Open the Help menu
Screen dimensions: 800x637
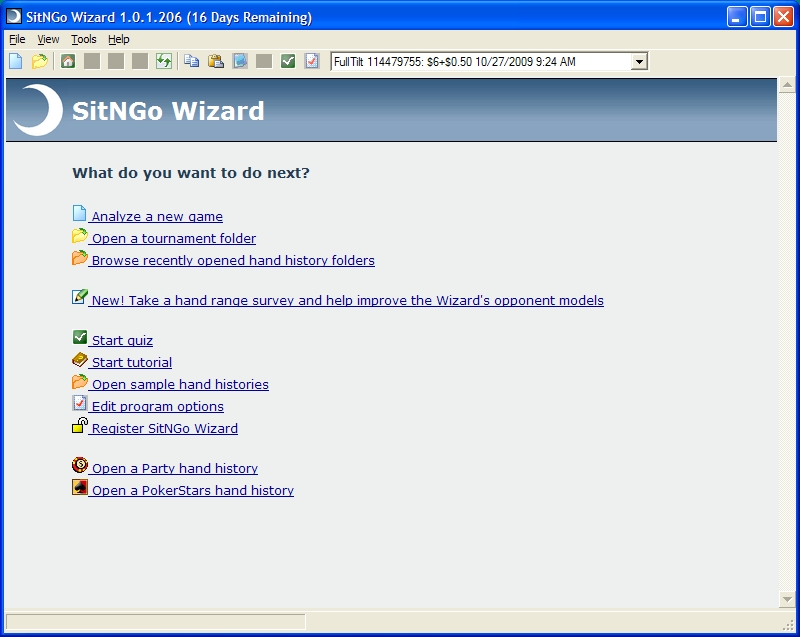coord(118,39)
